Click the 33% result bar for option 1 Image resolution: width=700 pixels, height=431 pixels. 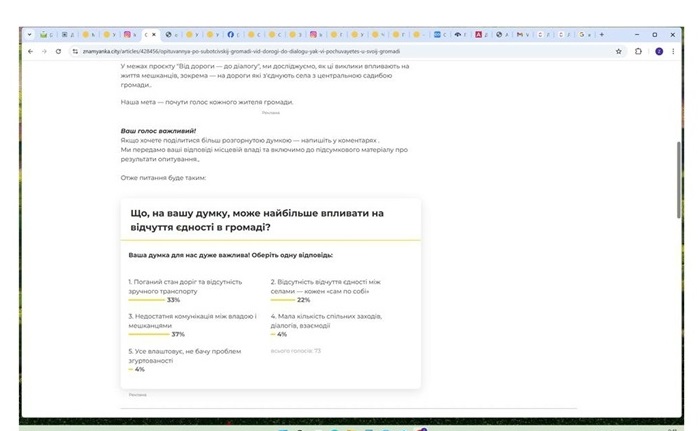click(146, 300)
